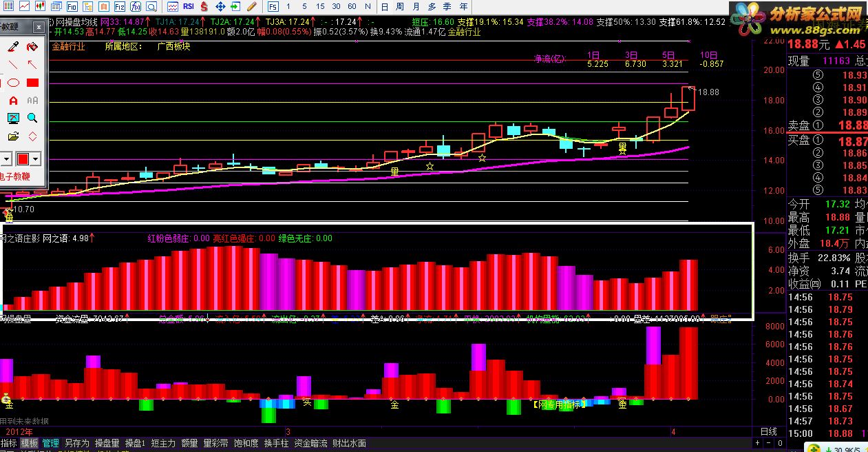
Task: Open the left dropdown arrow in palette
Action: tap(7, 158)
